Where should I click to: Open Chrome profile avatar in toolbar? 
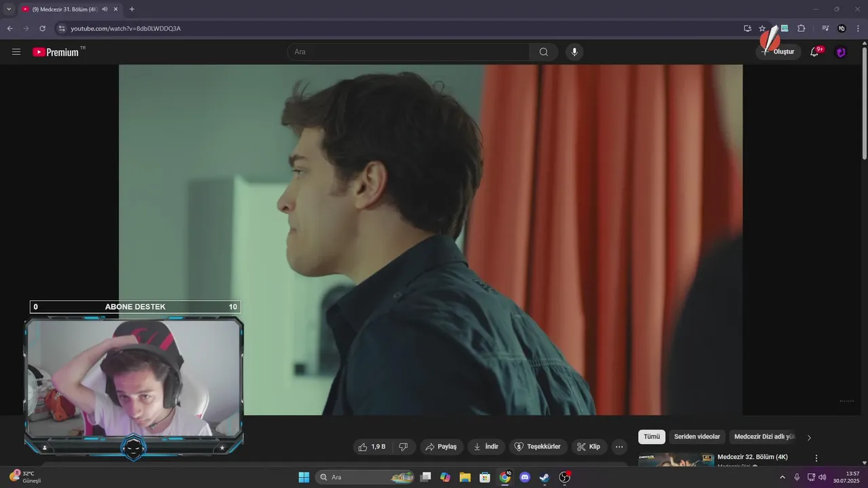[x=842, y=28]
